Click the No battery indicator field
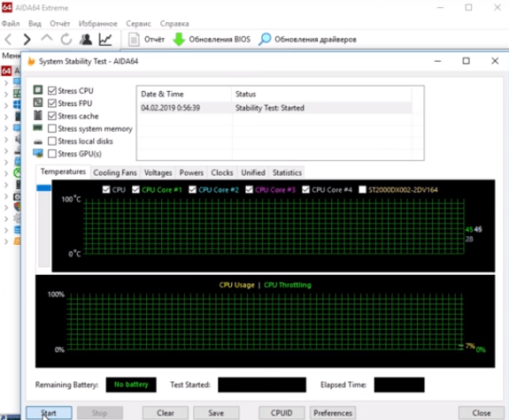 (131, 385)
